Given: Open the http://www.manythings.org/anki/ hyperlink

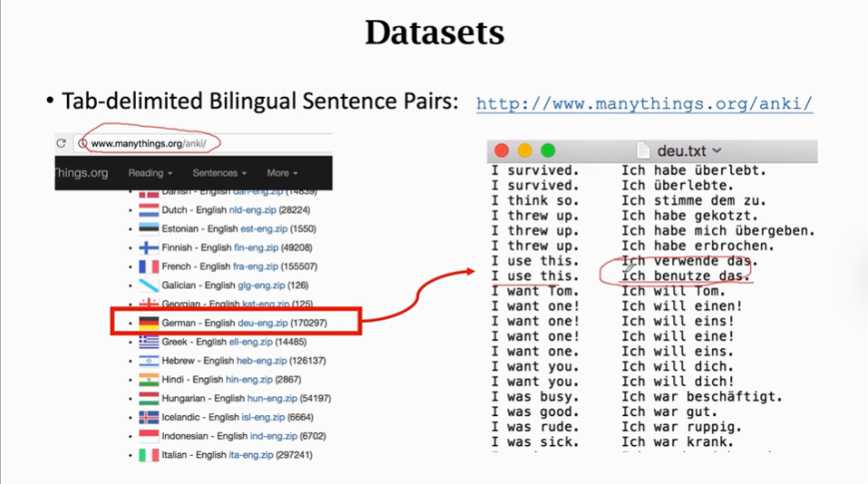Looking at the screenshot, I should coord(644,104).
